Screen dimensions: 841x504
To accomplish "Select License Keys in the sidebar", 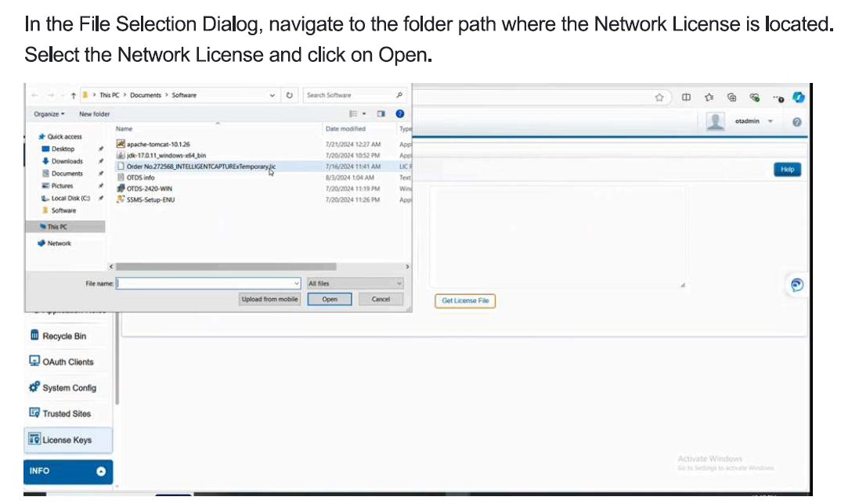I will [x=67, y=440].
